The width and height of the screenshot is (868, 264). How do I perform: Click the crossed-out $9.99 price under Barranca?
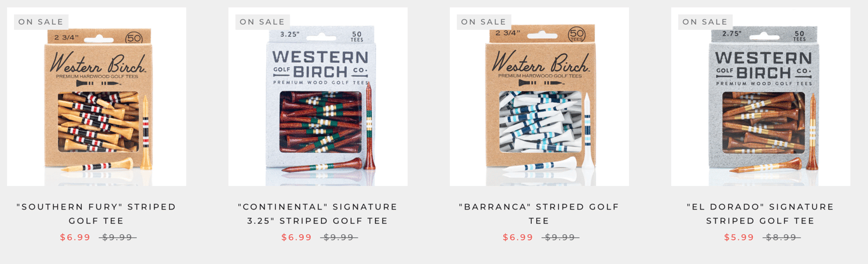click(x=560, y=237)
